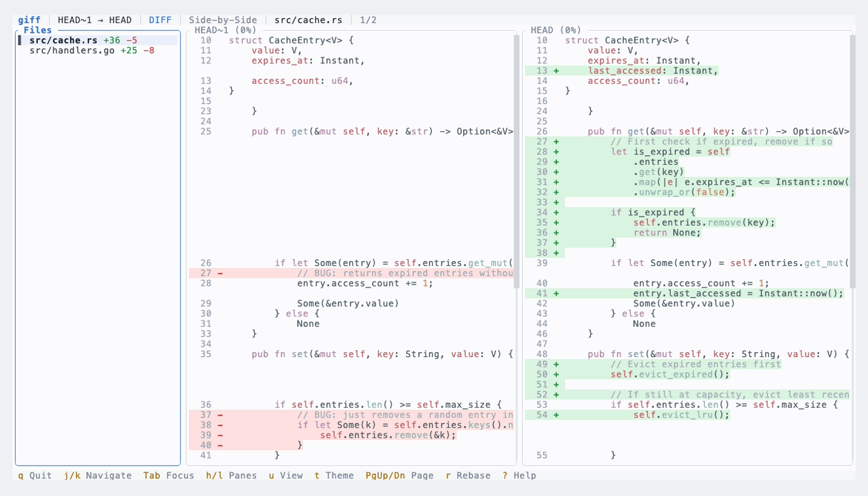Viewport: 868px width, 496px height.
Task: Click line number 54 in HEAD pane
Action: [542, 415]
